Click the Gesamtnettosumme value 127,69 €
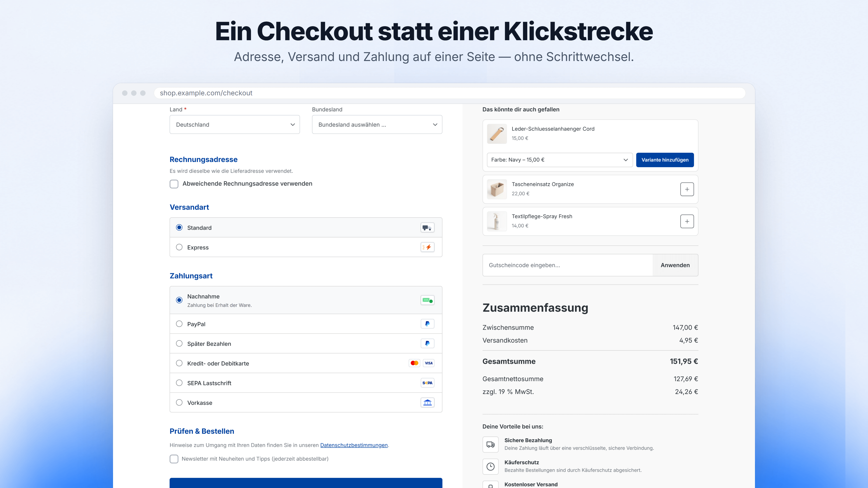The height and width of the screenshot is (488, 868). [686, 379]
